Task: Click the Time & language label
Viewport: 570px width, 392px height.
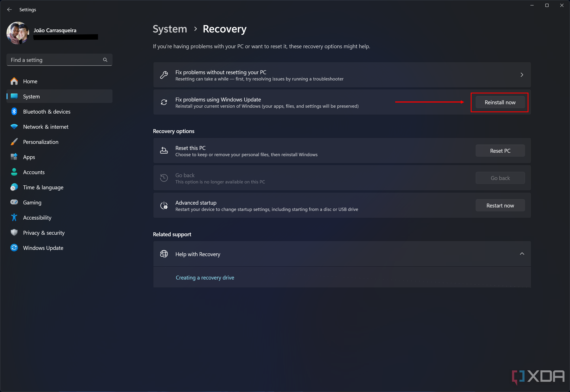Action: tap(43, 188)
